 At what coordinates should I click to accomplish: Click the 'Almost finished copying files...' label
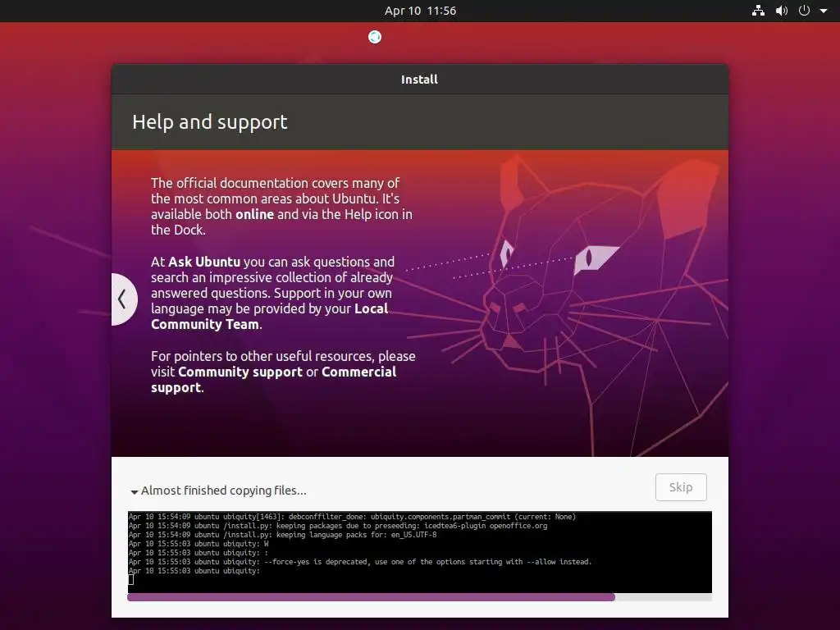pyautogui.click(x=223, y=491)
